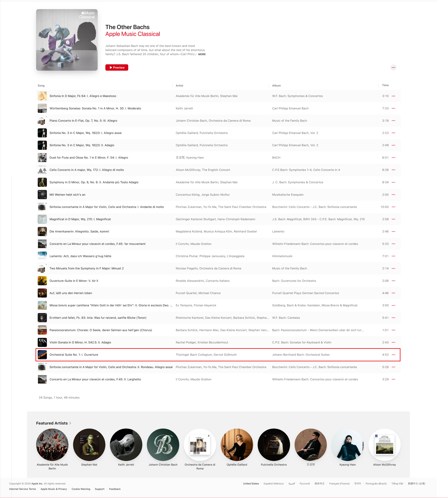Open Ophélie Gaillard featured artist photo
This screenshot has width=448, height=498.
pos(237,445)
